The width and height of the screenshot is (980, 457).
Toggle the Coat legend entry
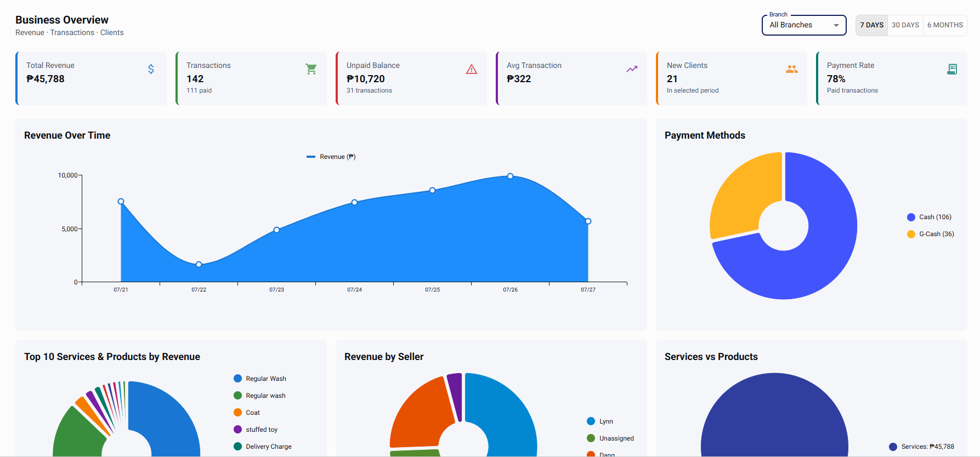[x=247, y=413]
